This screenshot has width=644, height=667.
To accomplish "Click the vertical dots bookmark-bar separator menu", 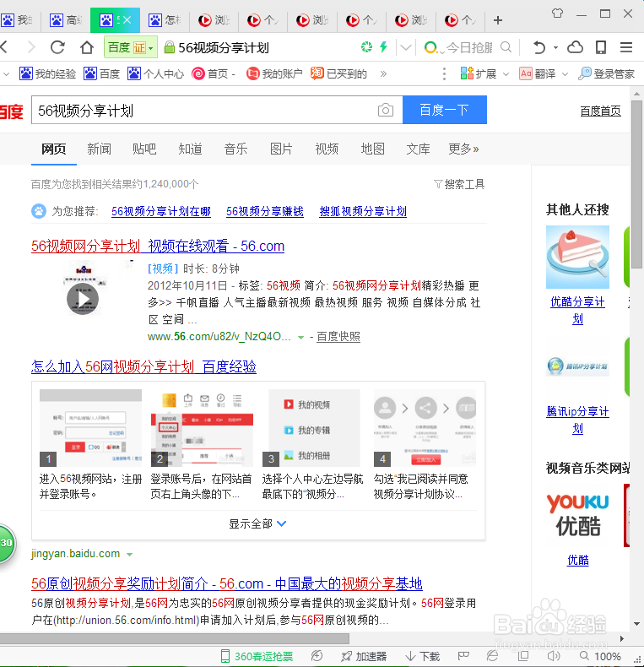I will [444, 74].
